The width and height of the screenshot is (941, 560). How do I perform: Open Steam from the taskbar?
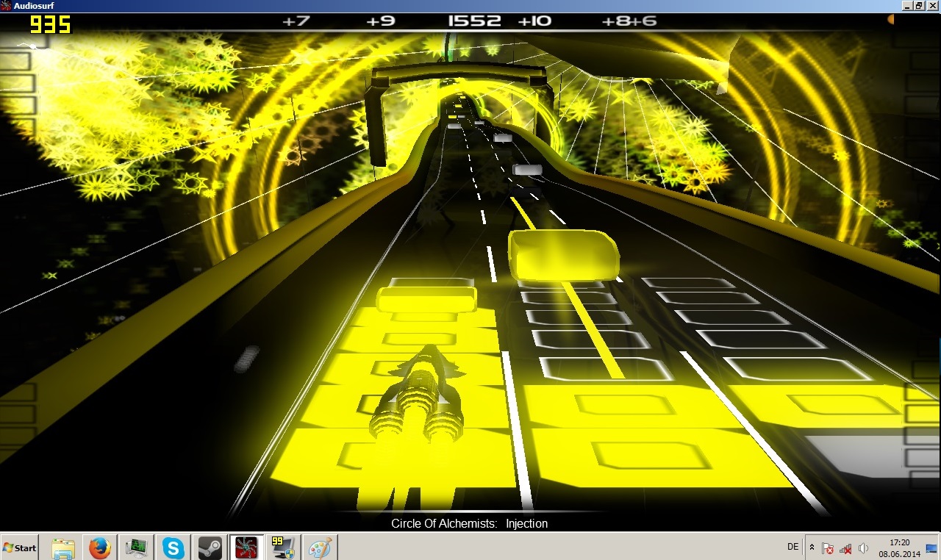(210, 548)
